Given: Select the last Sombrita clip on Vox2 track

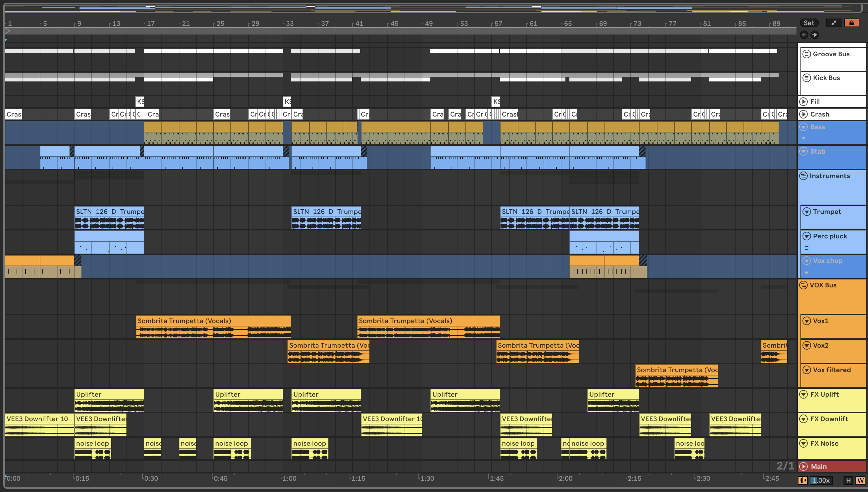Looking at the screenshot, I should [774, 351].
